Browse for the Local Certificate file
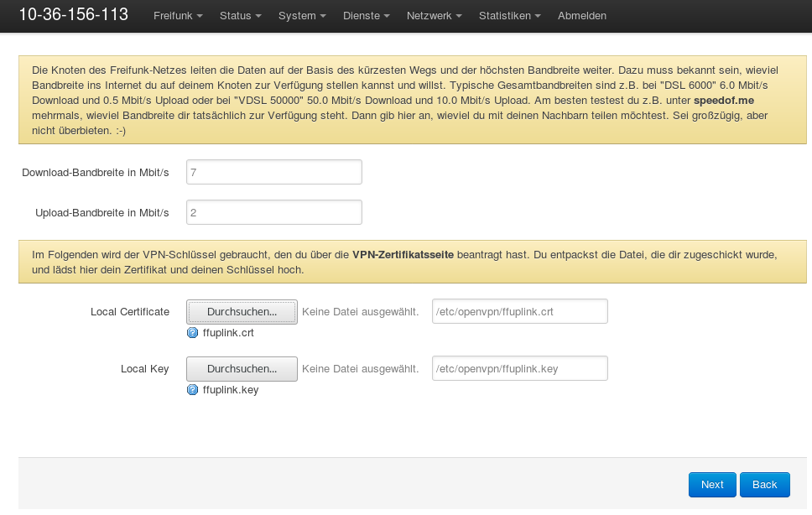812x515 pixels. tap(242, 312)
